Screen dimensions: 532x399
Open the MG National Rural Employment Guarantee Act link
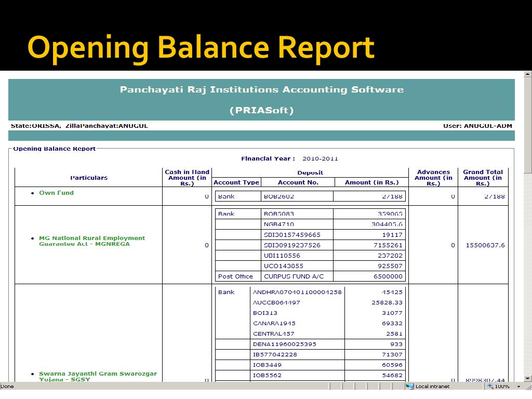point(92,241)
